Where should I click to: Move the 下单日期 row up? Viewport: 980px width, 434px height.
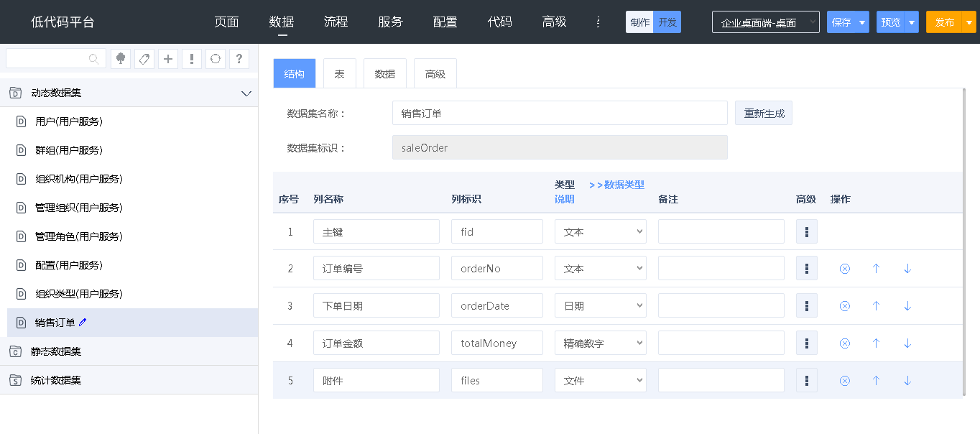click(x=876, y=306)
